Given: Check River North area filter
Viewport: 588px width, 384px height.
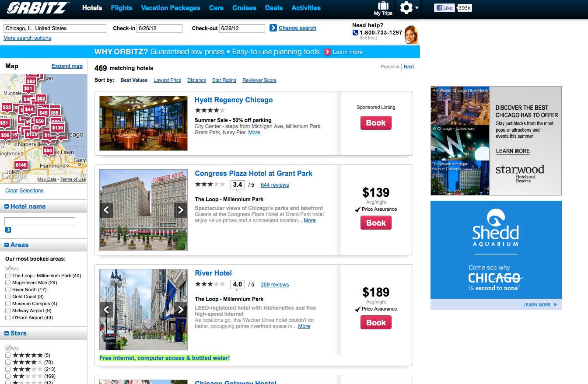Looking at the screenshot, I should (x=8, y=290).
